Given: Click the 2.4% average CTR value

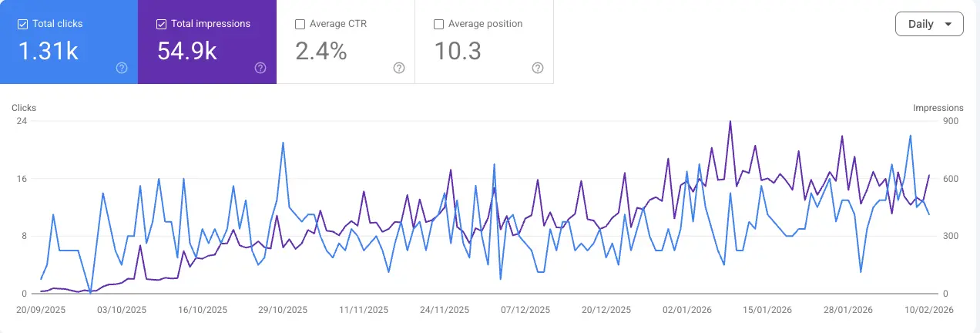Looking at the screenshot, I should pyautogui.click(x=321, y=52).
